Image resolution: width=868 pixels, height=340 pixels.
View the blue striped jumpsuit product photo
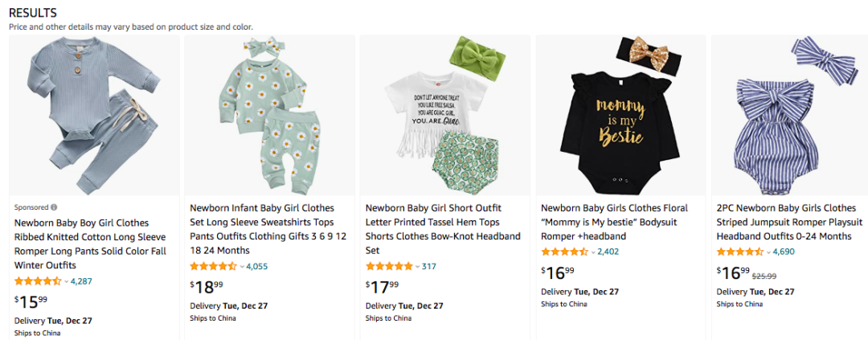point(795,116)
